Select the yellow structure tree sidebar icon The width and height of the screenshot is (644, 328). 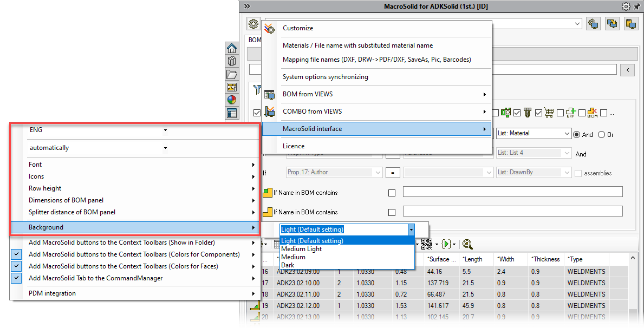click(x=232, y=87)
